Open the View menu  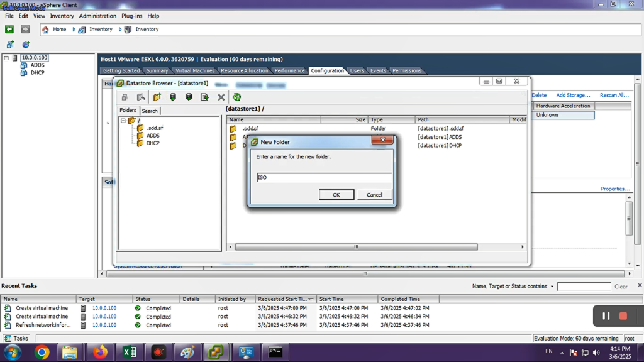coord(39,16)
